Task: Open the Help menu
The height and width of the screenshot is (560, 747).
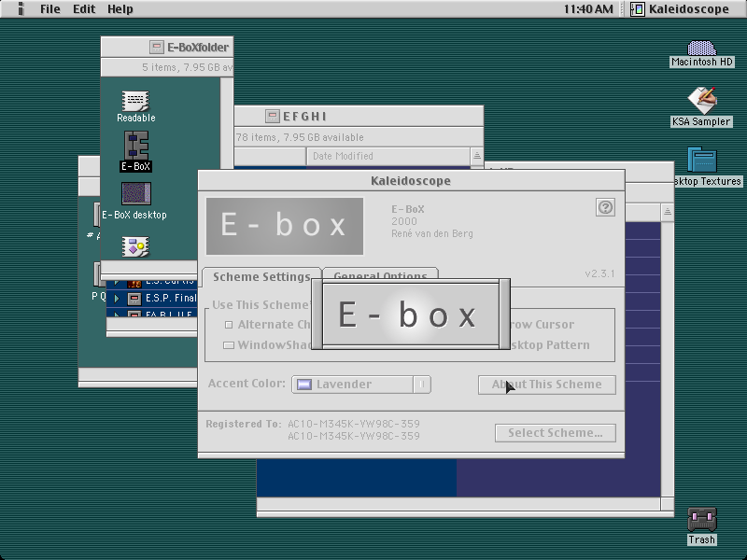Action: 120,9
